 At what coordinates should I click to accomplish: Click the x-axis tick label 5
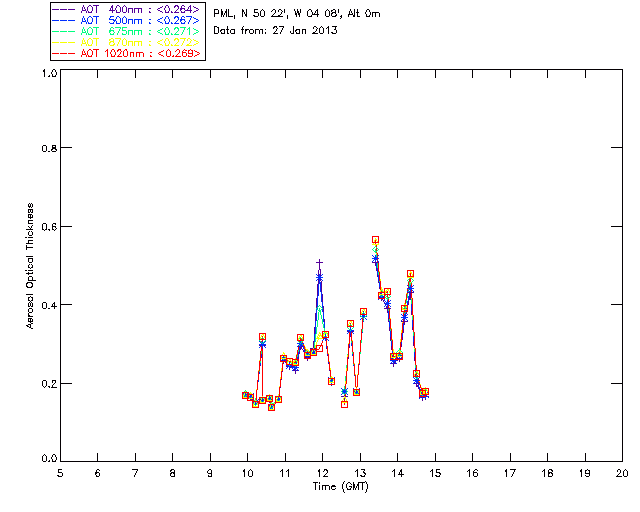[x=60, y=473]
